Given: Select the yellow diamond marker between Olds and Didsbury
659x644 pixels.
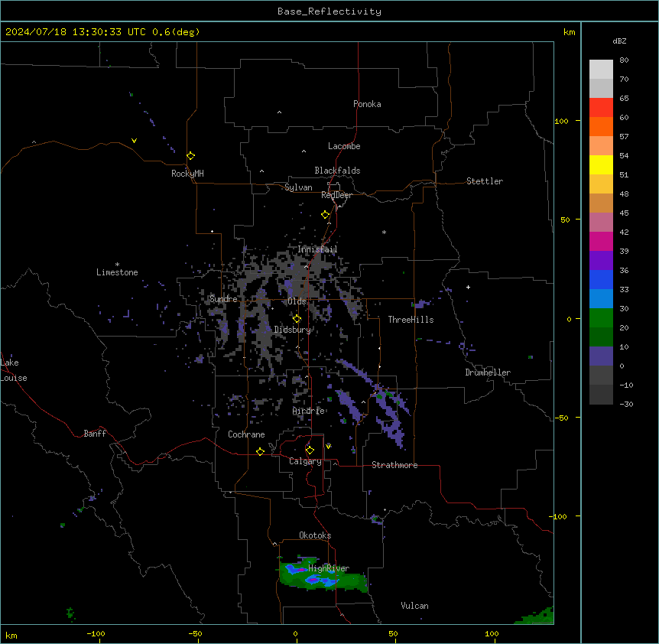Looking at the screenshot, I should point(297,319).
